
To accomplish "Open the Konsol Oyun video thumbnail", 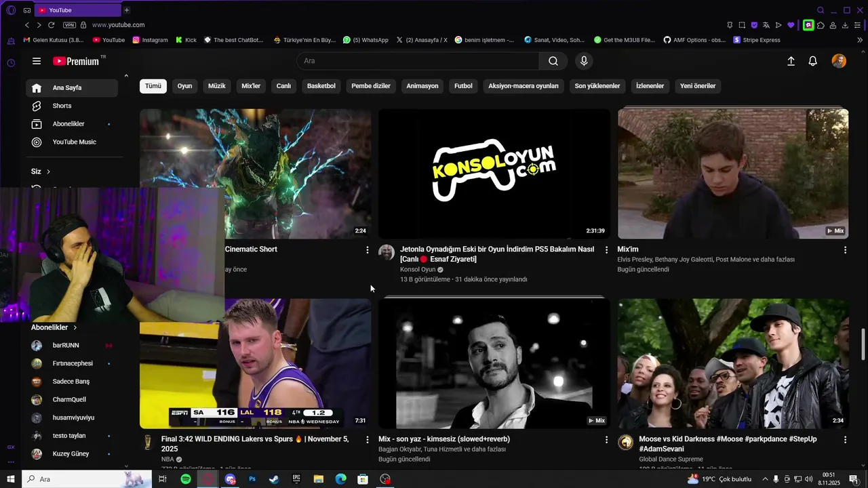I will (x=494, y=174).
